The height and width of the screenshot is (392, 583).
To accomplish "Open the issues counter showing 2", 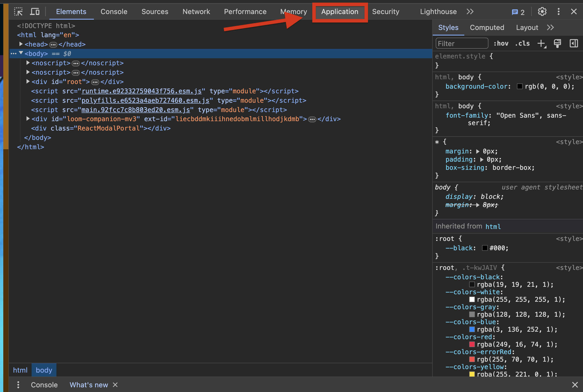I will [518, 12].
